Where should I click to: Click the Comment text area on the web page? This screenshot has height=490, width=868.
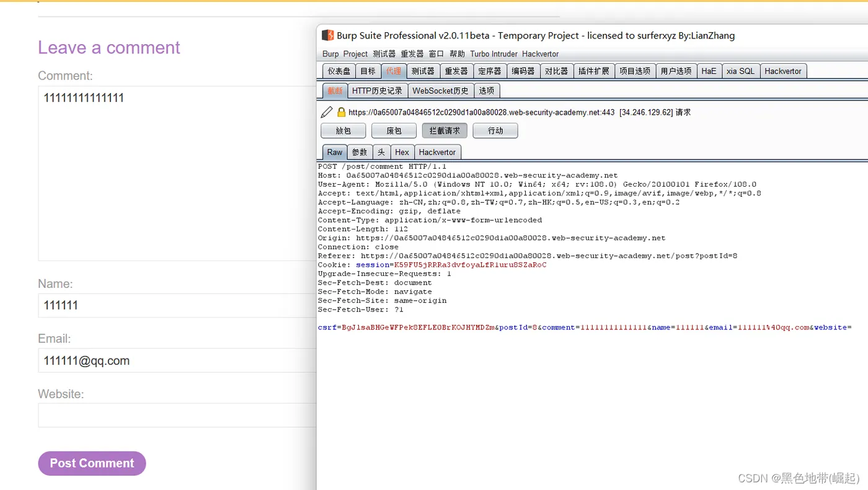click(177, 173)
